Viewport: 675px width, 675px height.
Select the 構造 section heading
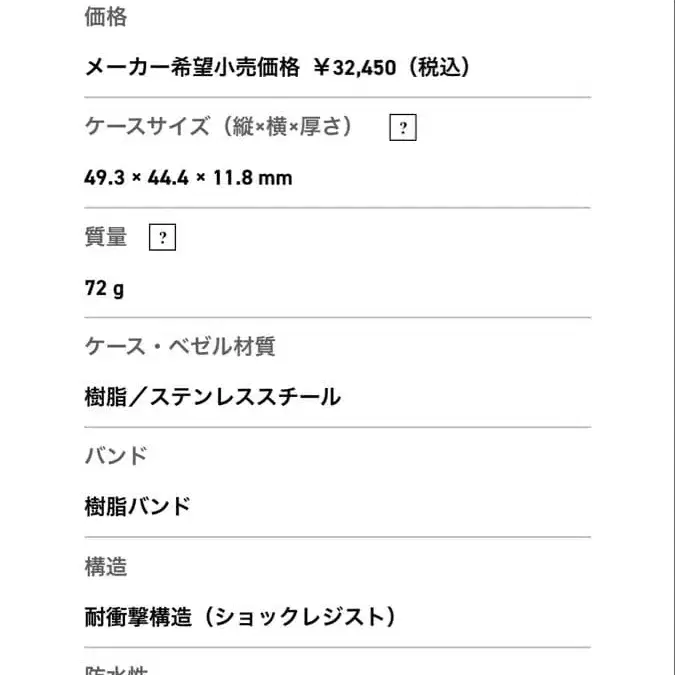click(x=106, y=567)
